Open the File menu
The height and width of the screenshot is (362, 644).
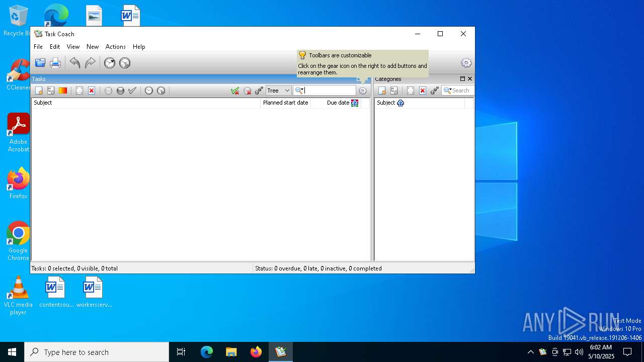pos(38,47)
